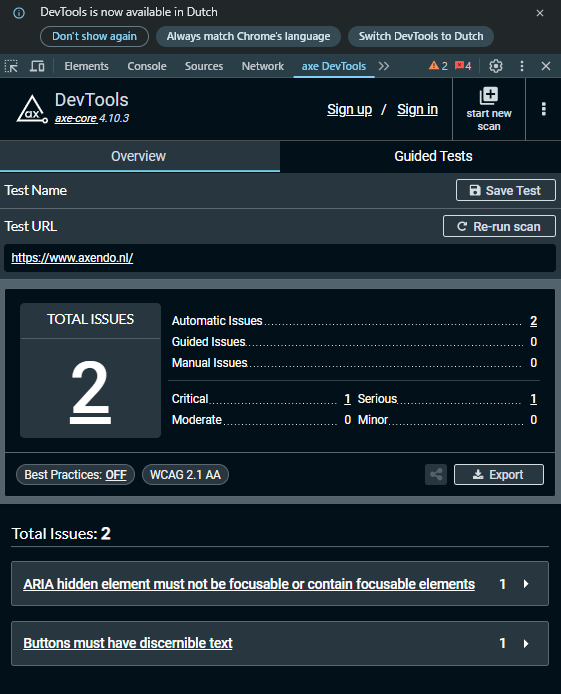The height and width of the screenshot is (694, 561).
Task: Click the Automatic Issues count link
Action: [x=534, y=321]
